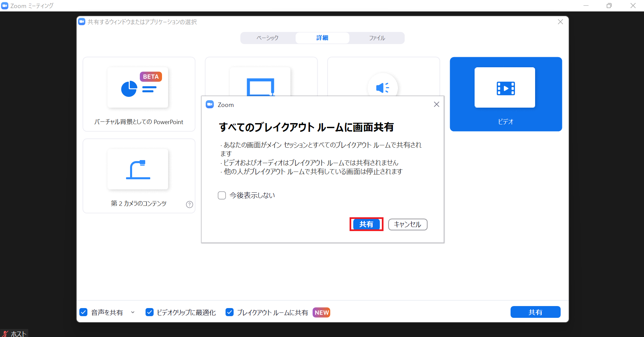Select PowerPoint as virtual background option
Image resolution: width=644 pixels, height=337 pixels.
click(138, 94)
